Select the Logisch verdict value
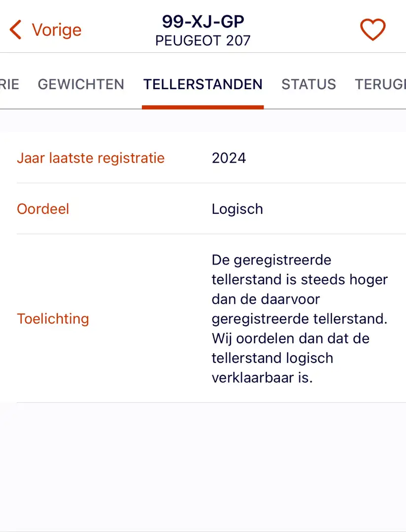Viewport: 406px width, 532px height. (x=237, y=209)
